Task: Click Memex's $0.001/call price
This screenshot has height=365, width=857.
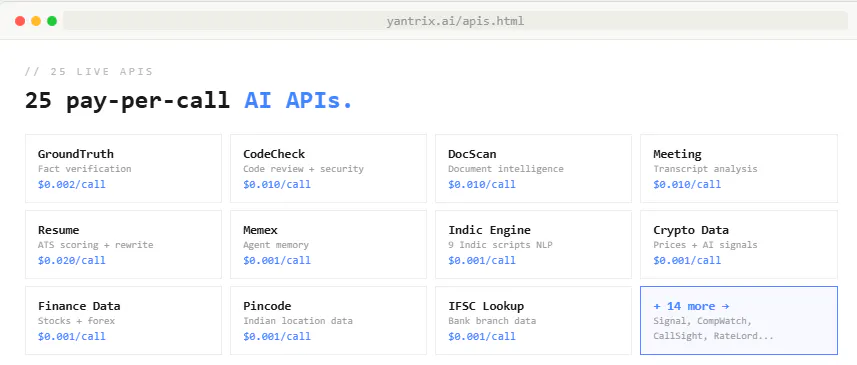Action: click(x=277, y=260)
